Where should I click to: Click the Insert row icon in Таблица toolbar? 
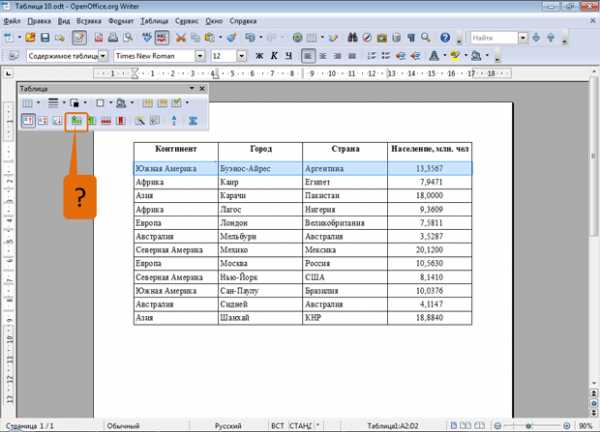[x=77, y=121]
